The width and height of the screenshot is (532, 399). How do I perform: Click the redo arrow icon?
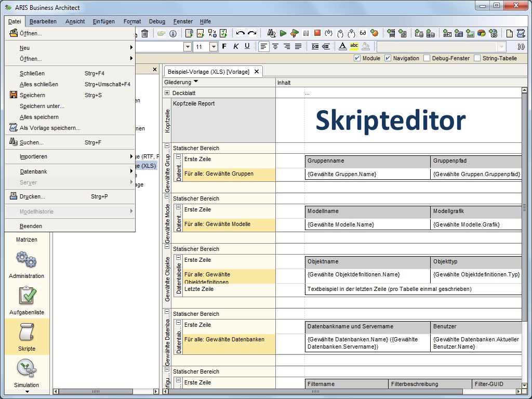pyautogui.click(x=252, y=33)
